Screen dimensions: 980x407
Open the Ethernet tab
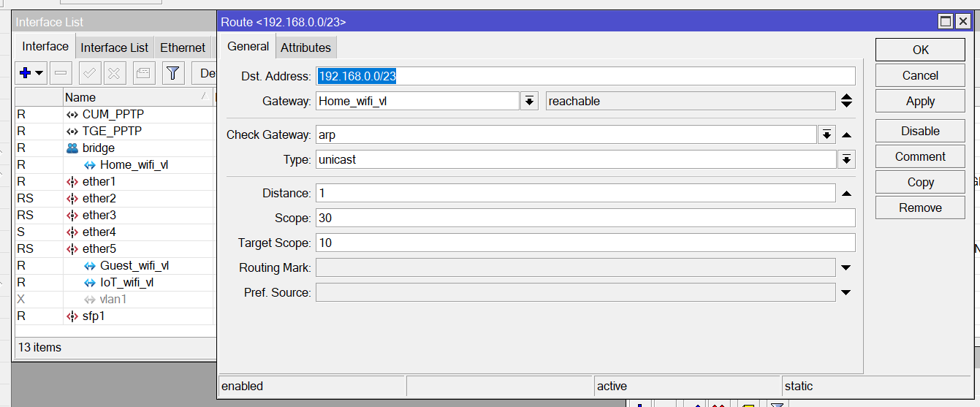coord(183,47)
